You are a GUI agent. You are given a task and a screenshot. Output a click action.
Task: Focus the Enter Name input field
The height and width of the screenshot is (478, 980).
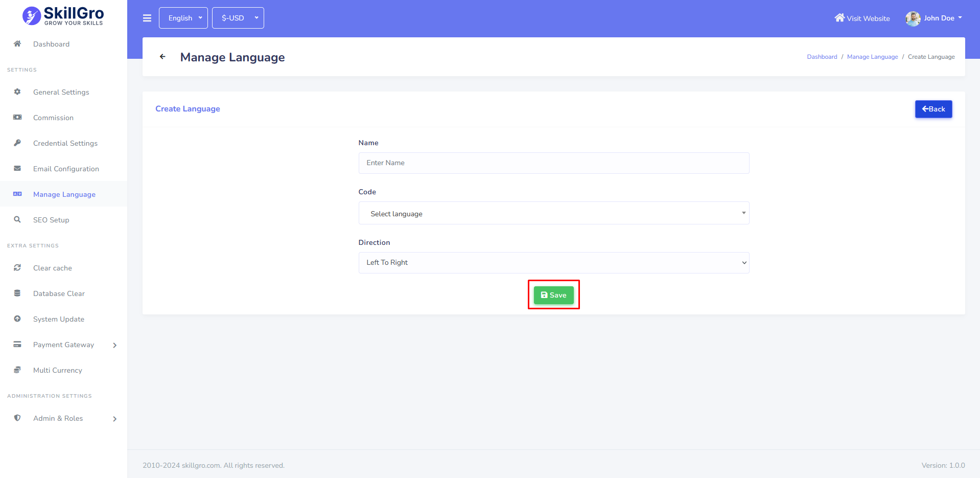pyautogui.click(x=554, y=163)
